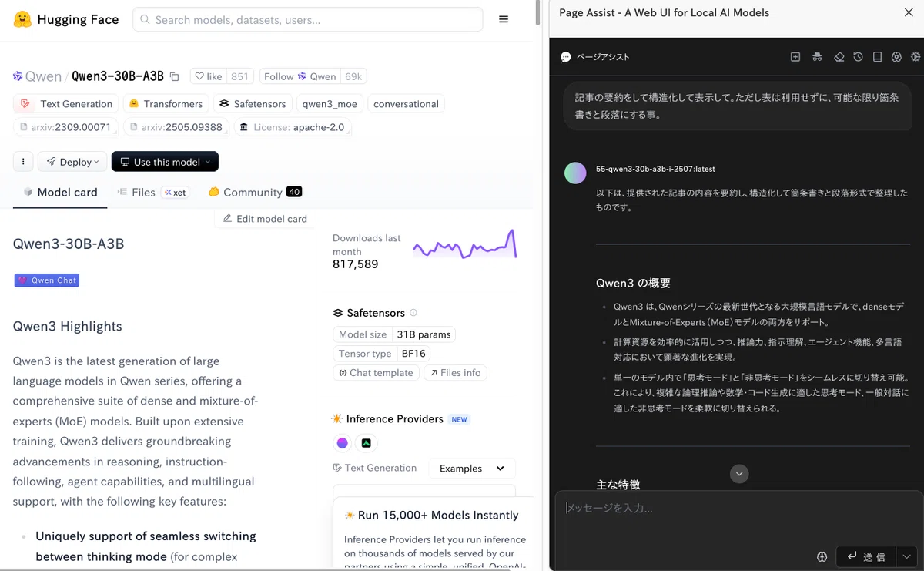This screenshot has height=571, width=924.
Task: Open the Community tab
Action: click(254, 193)
